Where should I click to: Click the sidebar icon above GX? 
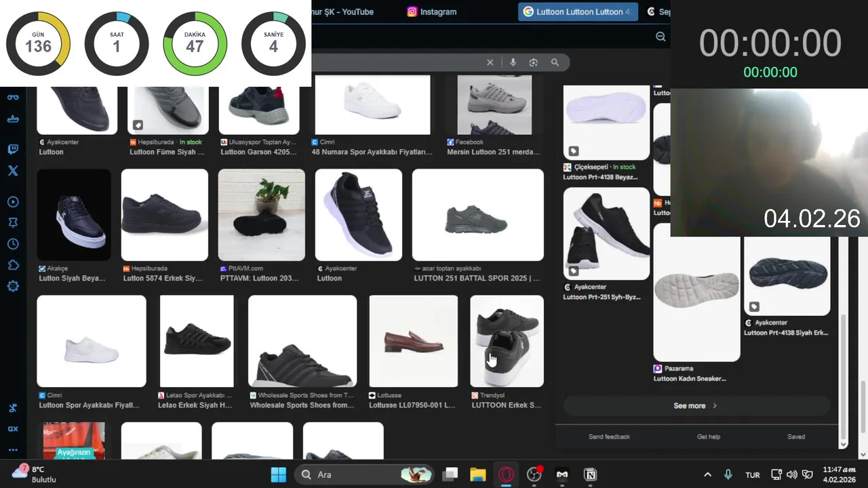13,408
